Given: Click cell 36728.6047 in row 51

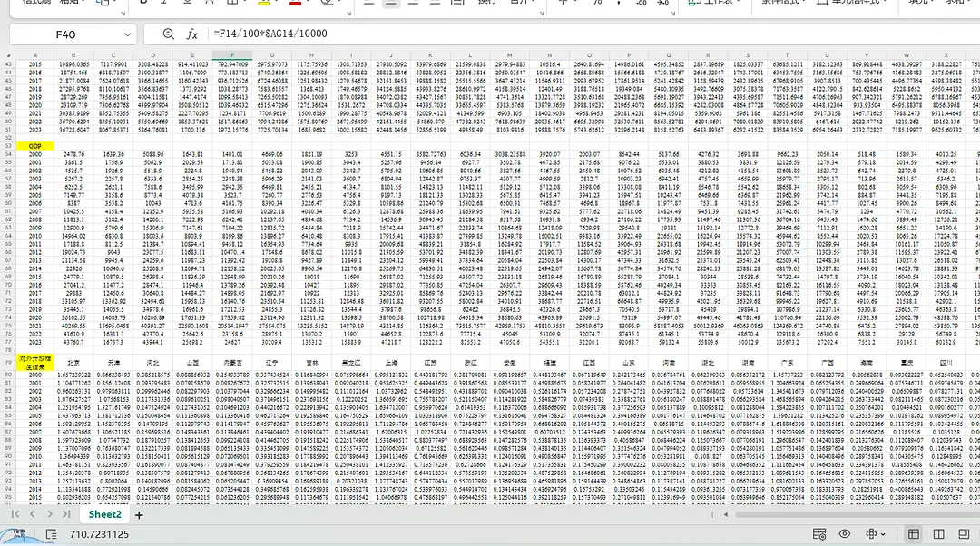Looking at the screenshot, I should (x=73, y=130).
